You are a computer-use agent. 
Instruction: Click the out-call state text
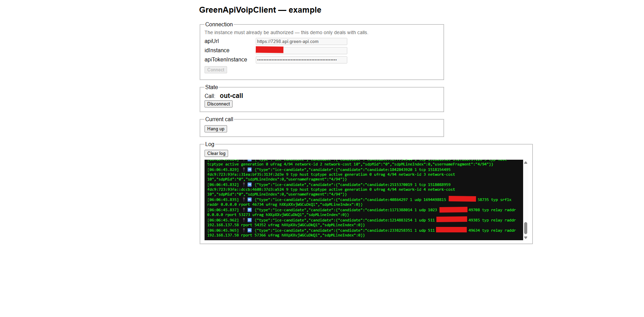(232, 96)
